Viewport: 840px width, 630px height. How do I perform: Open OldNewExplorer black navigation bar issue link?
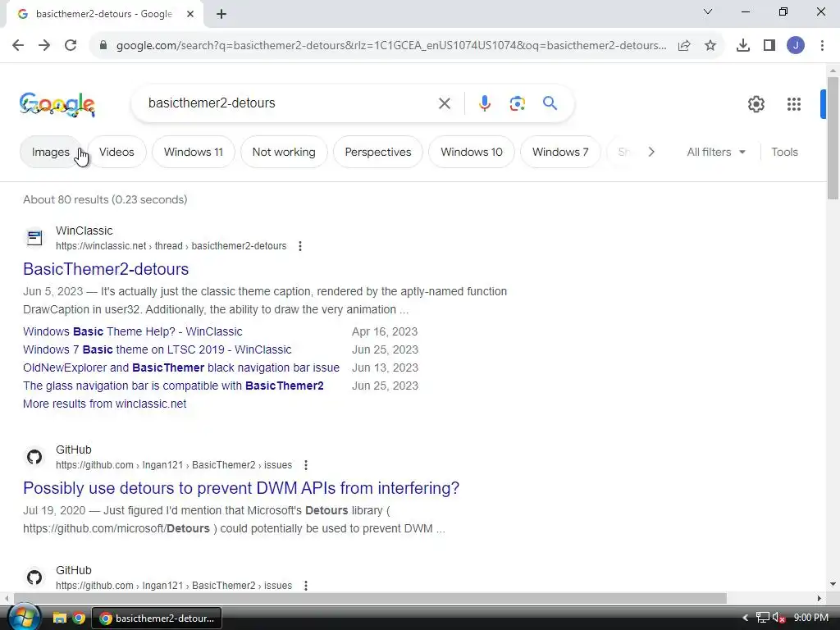(181, 368)
